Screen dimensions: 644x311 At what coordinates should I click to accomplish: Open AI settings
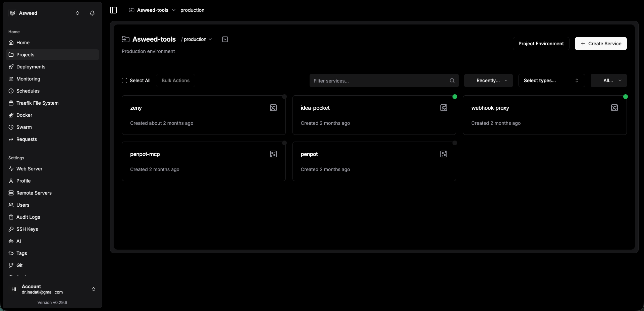(x=52, y=241)
